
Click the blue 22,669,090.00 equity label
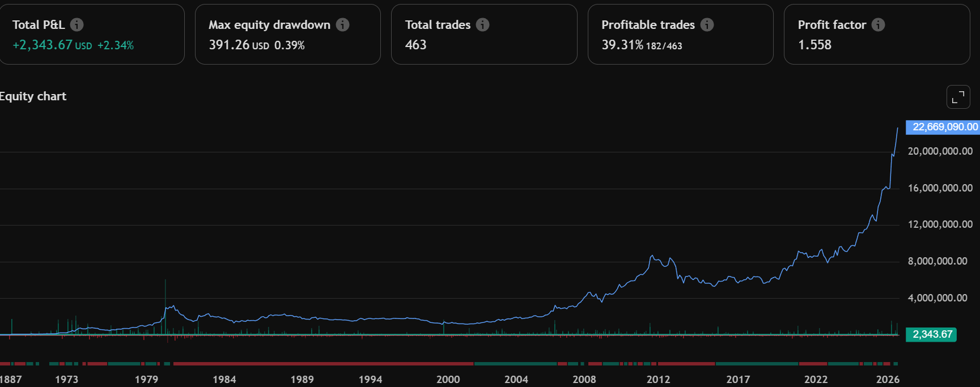[944, 127]
